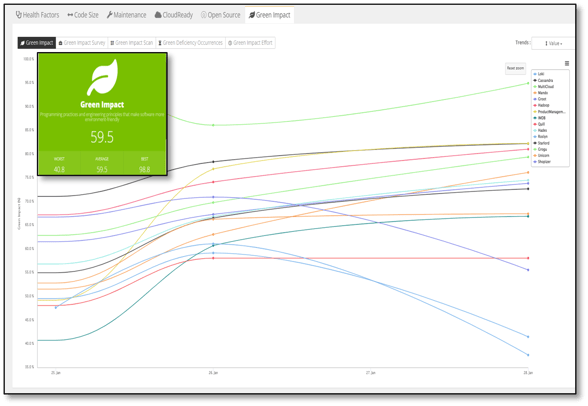This screenshot has width=588, height=406.
Task: Open the CloudReady cloud tab
Action: (x=174, y=15)
